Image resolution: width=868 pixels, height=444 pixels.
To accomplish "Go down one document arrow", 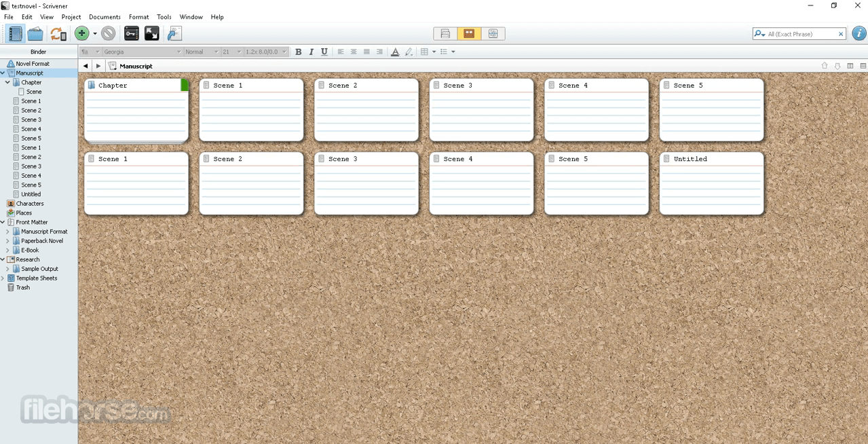I will [837, 66].
